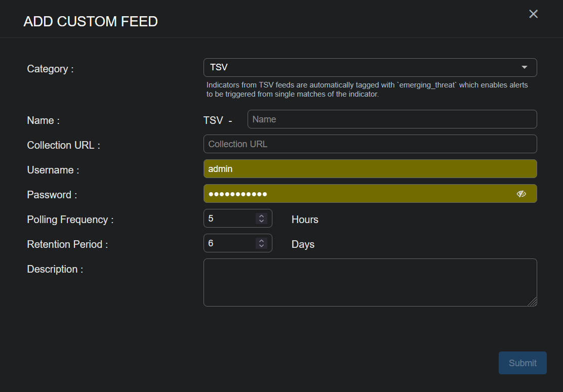
Task: Close the Add Custom Feed dialog
Action: (533, 14)
